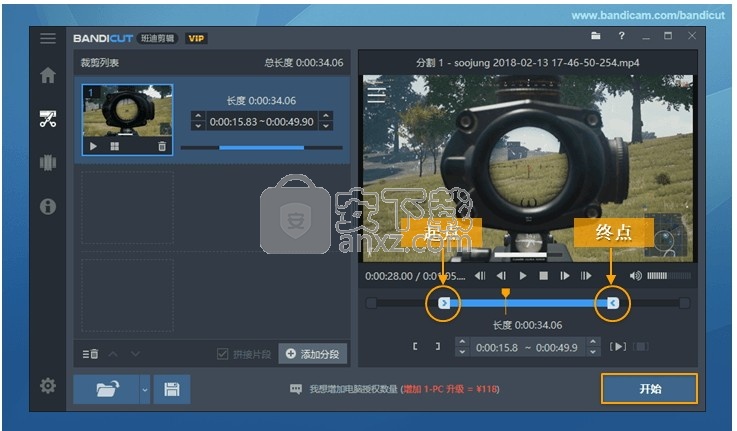The height and width of the screenshot is (431, 737).
Task: Adjust the volume level bar
Action: coord(669,276)
